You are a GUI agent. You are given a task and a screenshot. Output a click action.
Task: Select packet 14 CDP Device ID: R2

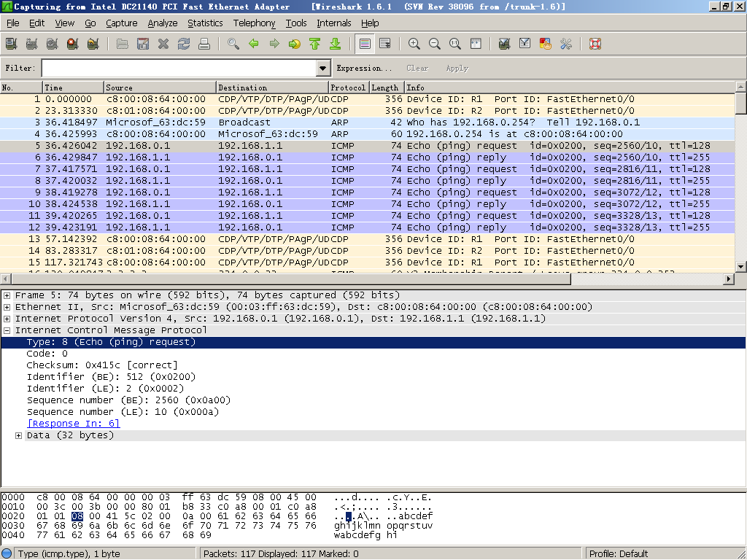[x=368, y=251]
